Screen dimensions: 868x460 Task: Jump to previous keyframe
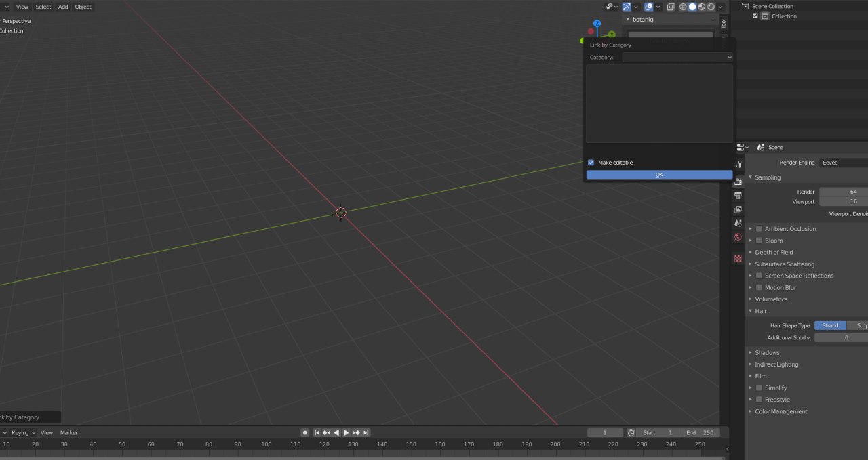(x=326, y=433)
